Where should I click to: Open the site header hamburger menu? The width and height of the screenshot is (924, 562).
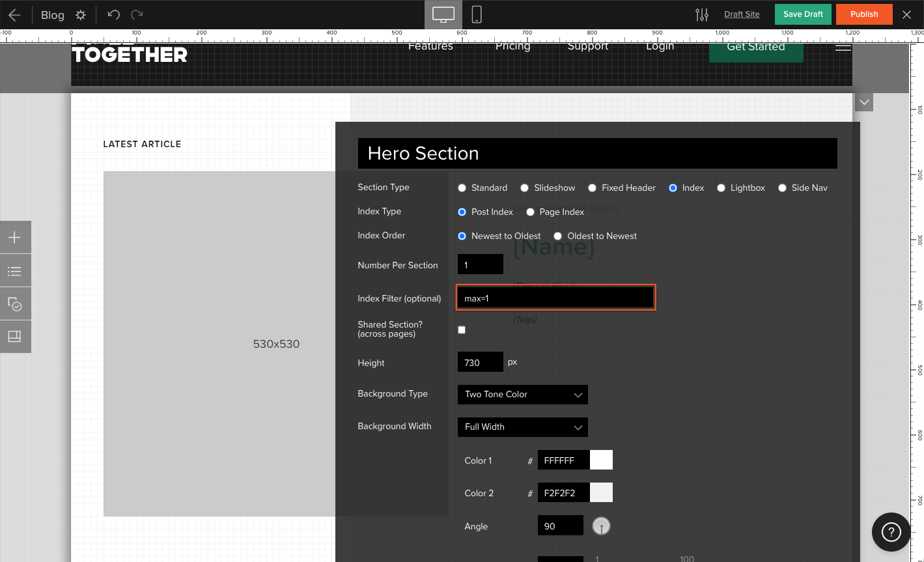[x=843, y=46]
